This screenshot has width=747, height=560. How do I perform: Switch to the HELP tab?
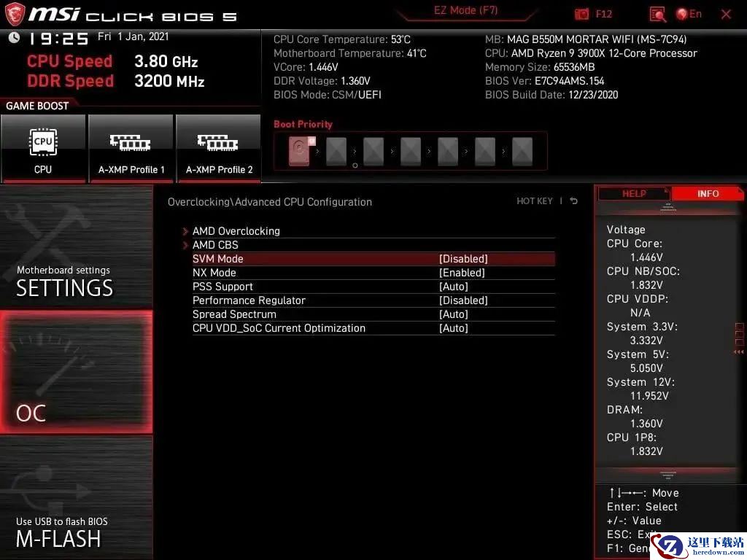634,193
